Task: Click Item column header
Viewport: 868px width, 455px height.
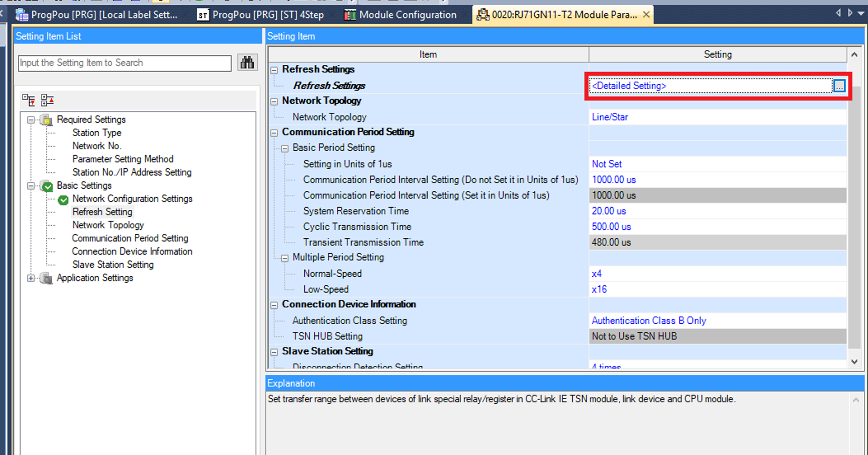Action: 428,54
